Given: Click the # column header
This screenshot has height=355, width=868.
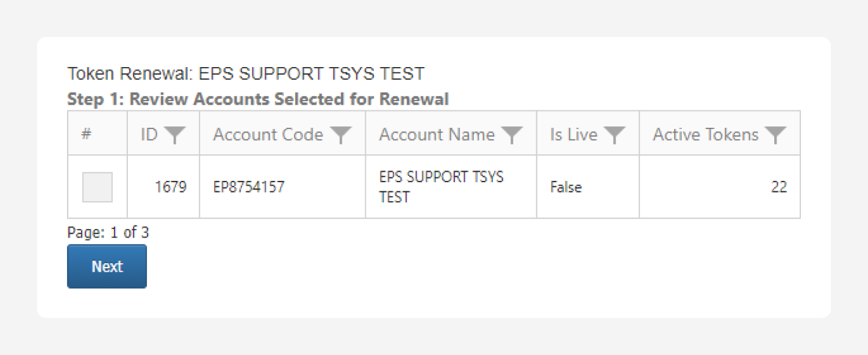Looking at the screenshot, I should point(86,135).
